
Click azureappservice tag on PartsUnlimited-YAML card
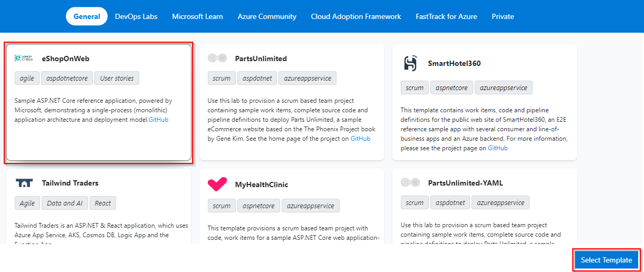[501, 202]
